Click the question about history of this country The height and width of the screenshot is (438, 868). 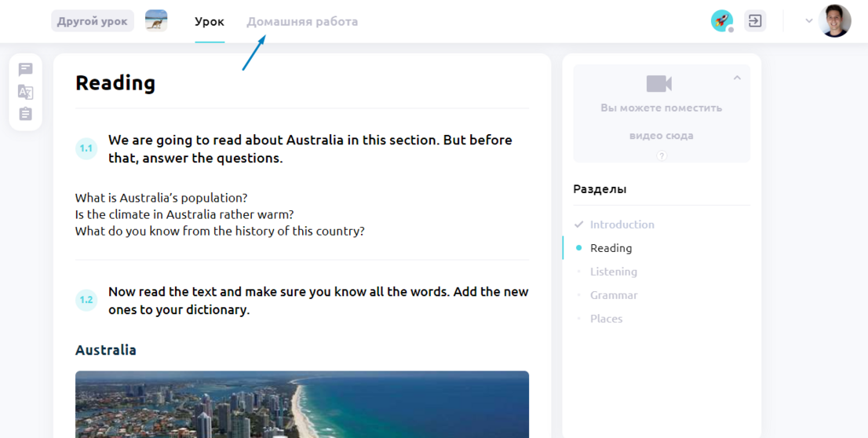pyautogui.click(x=220, y=231)
